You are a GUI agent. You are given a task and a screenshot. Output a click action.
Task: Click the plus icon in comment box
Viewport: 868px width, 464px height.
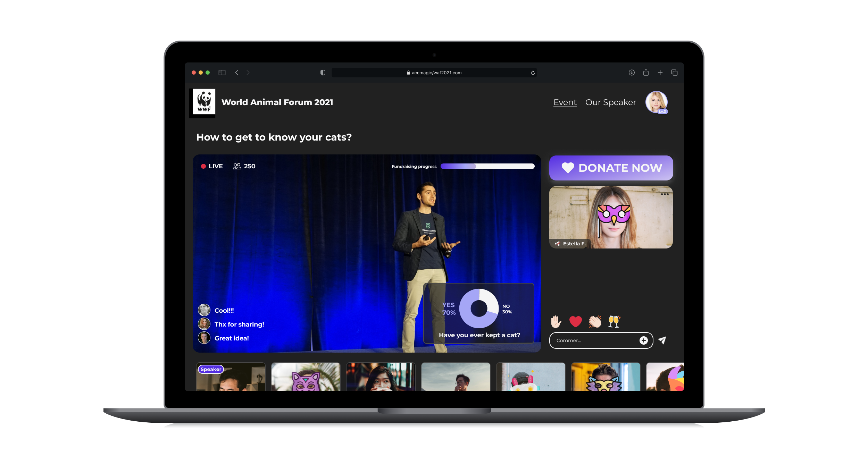(643, 340)
